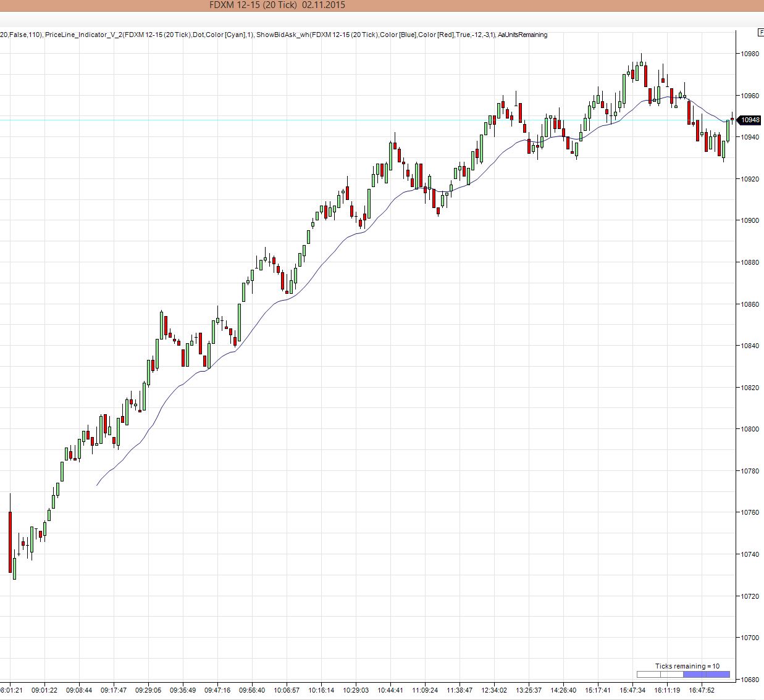764x700 pixels.
Task: Click the 10680 price axis label
Action: tap(750, 680)
